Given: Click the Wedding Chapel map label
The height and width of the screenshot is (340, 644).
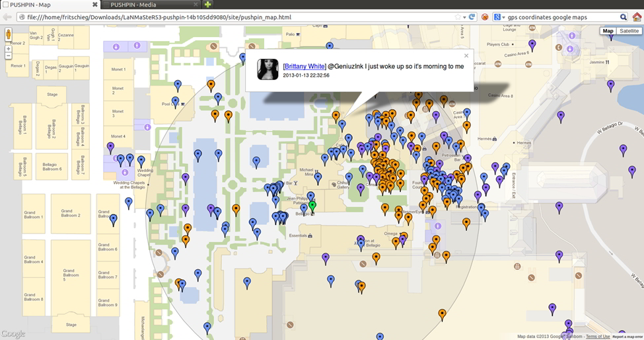Looking at the screenshot, I should tap(145, 172).
